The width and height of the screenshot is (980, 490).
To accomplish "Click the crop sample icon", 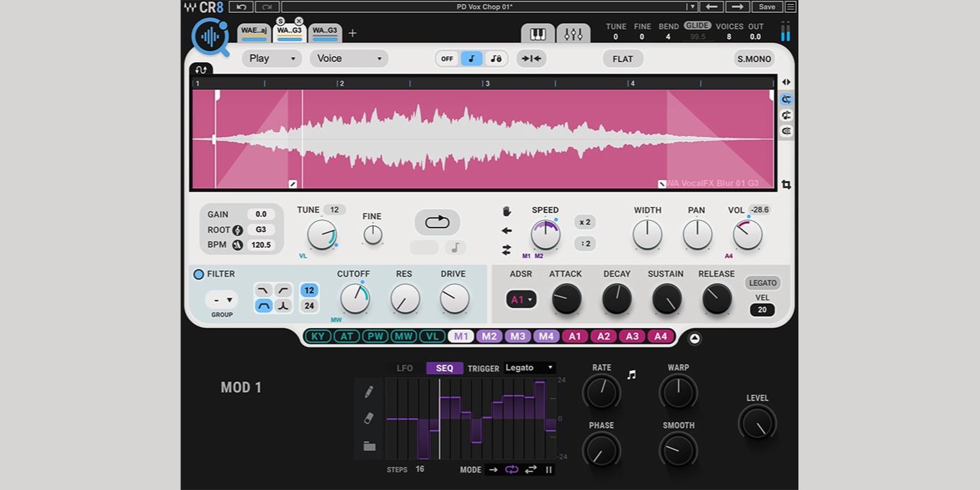I will pos(786,184).
